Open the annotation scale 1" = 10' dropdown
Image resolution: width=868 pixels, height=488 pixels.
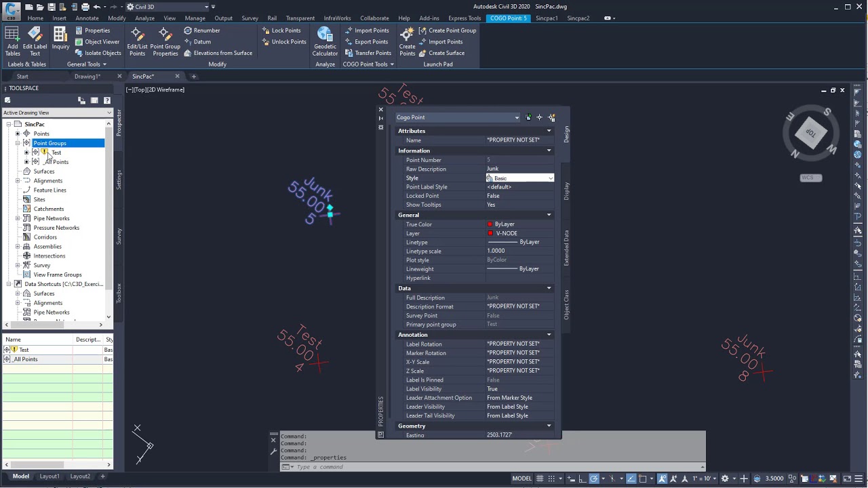(x=704, y=478)
